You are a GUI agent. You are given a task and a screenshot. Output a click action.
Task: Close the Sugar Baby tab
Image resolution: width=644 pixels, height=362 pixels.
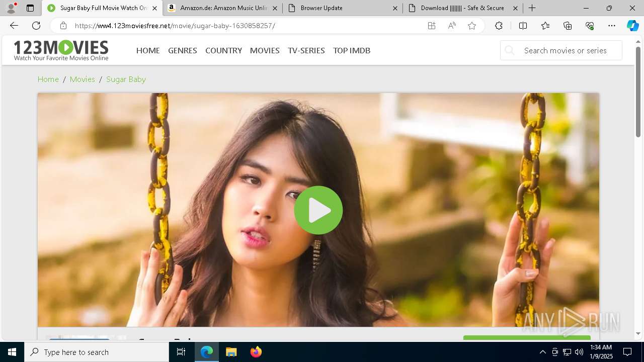[x=154, y=8]
